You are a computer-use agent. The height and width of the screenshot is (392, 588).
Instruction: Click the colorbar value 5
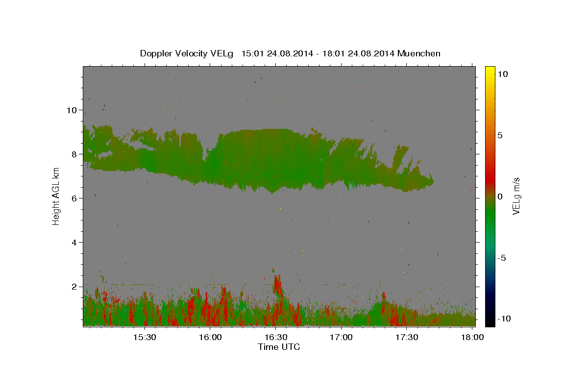point(499,135)
